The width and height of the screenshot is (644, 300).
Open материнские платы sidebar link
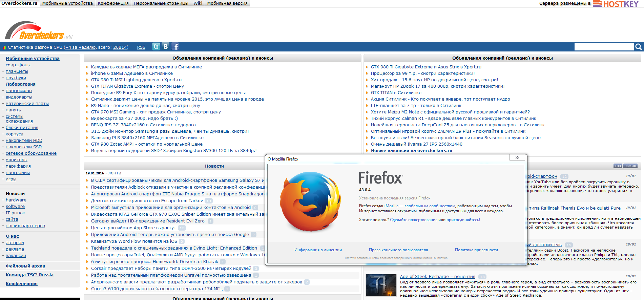(27, 104)
